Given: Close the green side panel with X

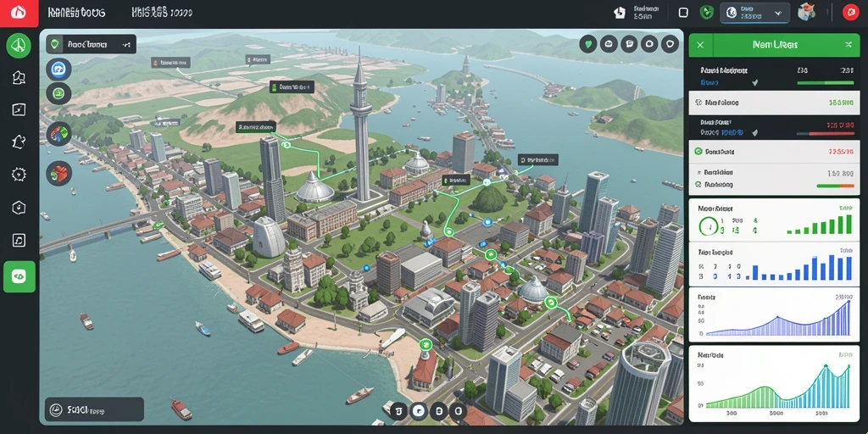Looking at the screenshot, I should tap(700, 44).
